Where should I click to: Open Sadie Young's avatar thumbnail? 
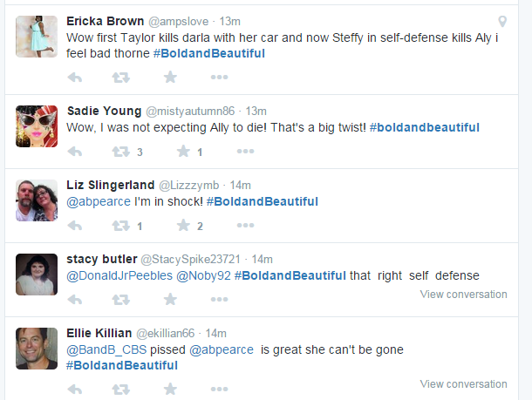click(37, 125)
